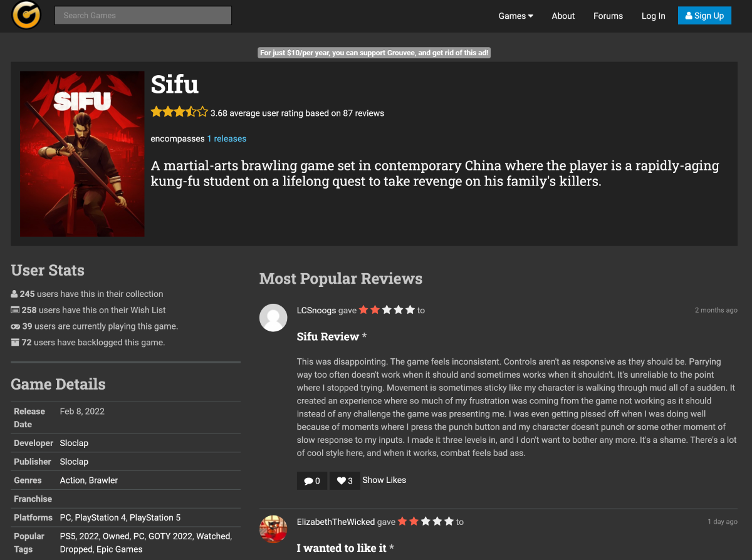Click Log In link
The image size is (752, 560).
pyautogui.click(x=654, y=16)
